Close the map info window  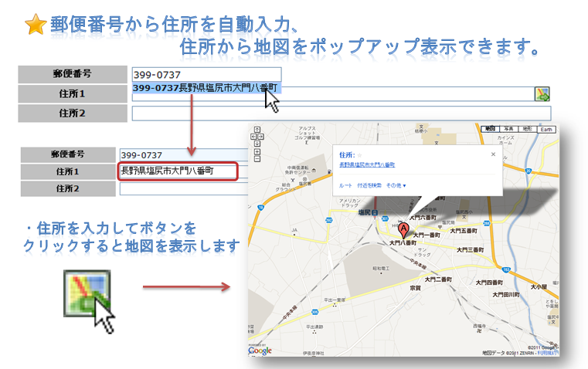[493, 154]
